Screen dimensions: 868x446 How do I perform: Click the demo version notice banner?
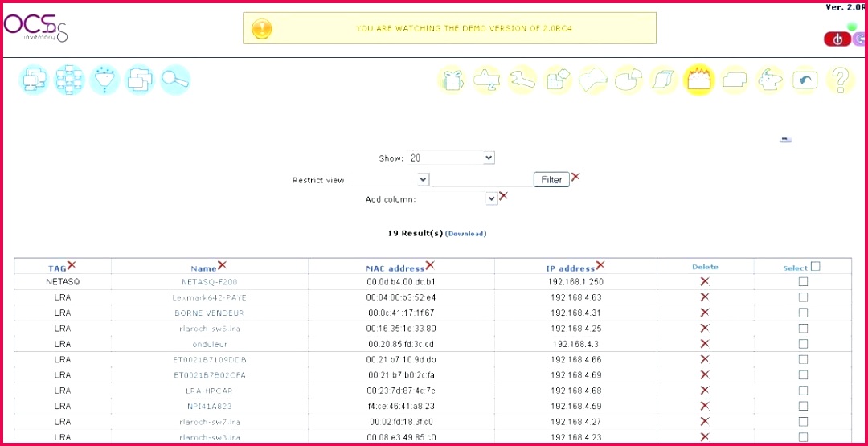[x=449, y=27]
